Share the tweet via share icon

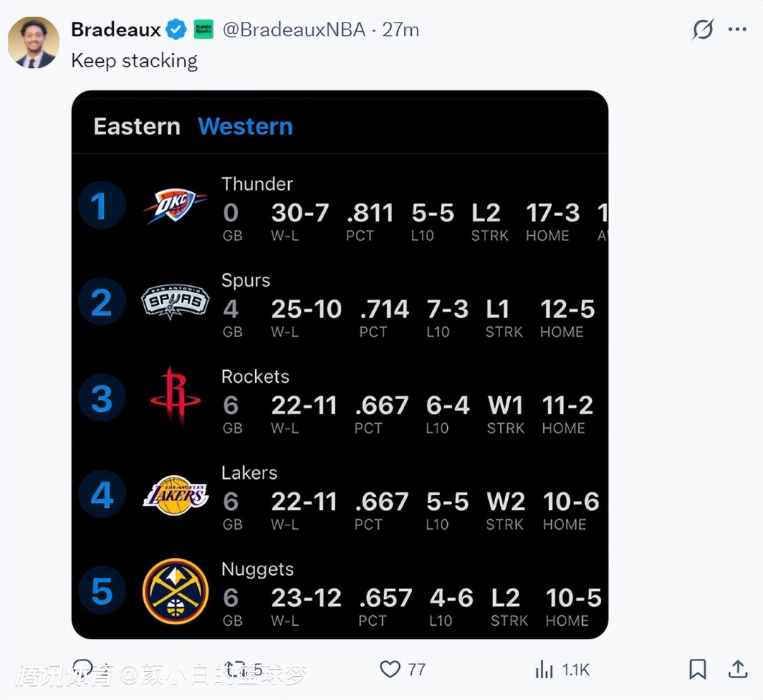(738, 669)
